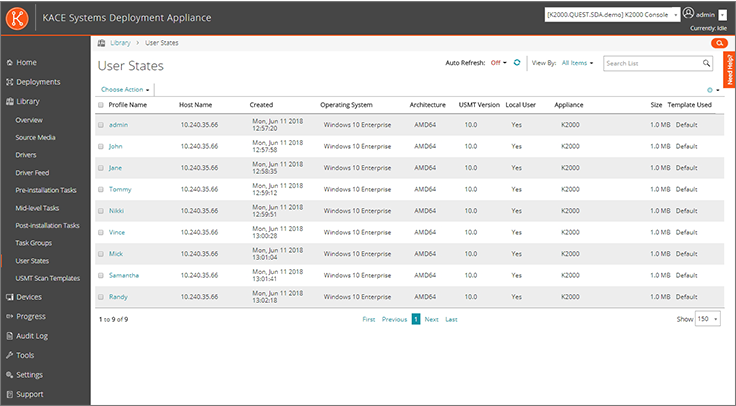Open the K2000 Console selector dropdown
The width and height of the screenshot is (736, 406).
612,15
